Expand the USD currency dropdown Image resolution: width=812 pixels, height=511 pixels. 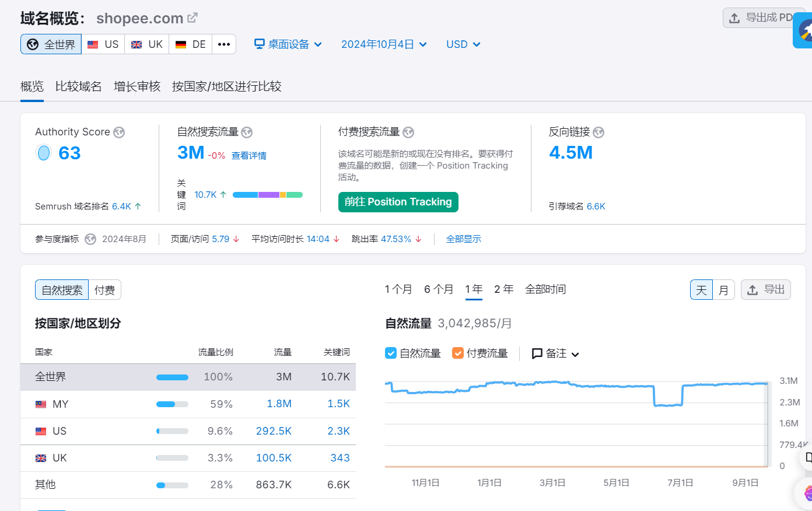click(463, 44)
